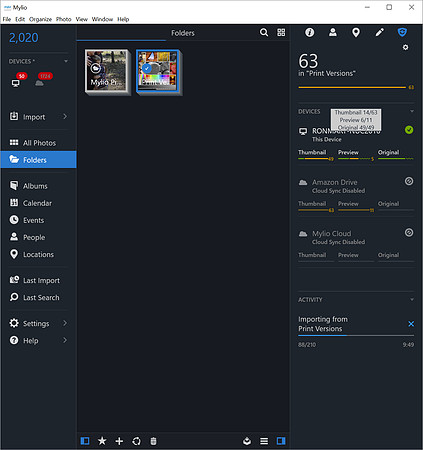Expand the Devices dropdown in left sidebar
423x450 pixels.
66,61
